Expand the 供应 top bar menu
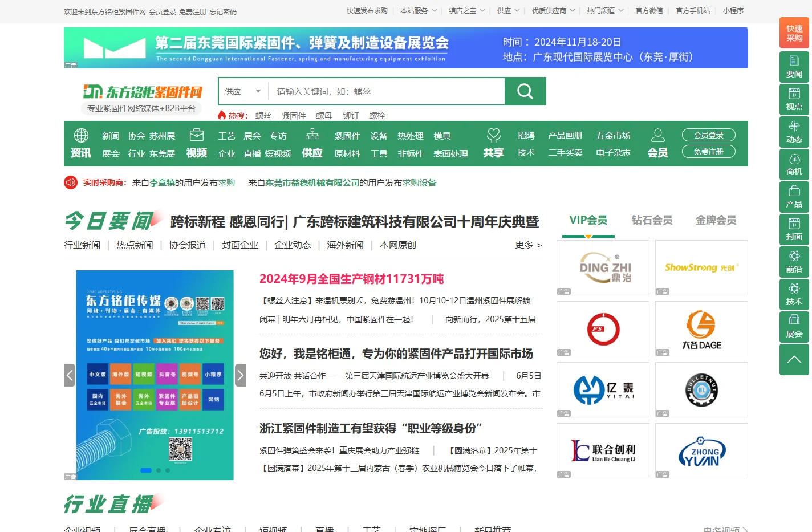This screenshot has width=812, height=532. pos(508,11)
